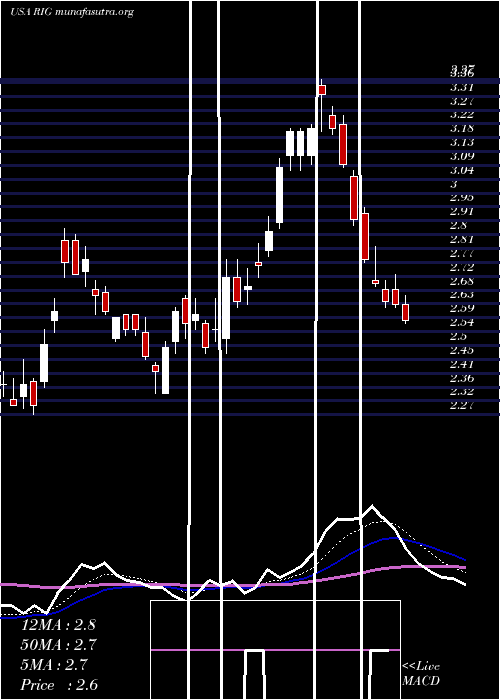Click the 3.09 price axis label
Image resolution: width=500 pixels, height=700 pixels.
(x=462, y=156)
